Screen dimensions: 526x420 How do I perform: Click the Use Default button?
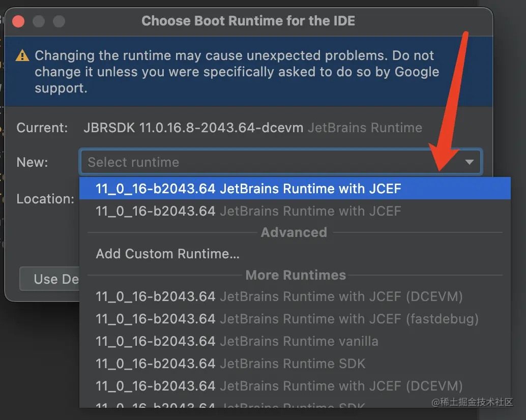tap(50, 279)
